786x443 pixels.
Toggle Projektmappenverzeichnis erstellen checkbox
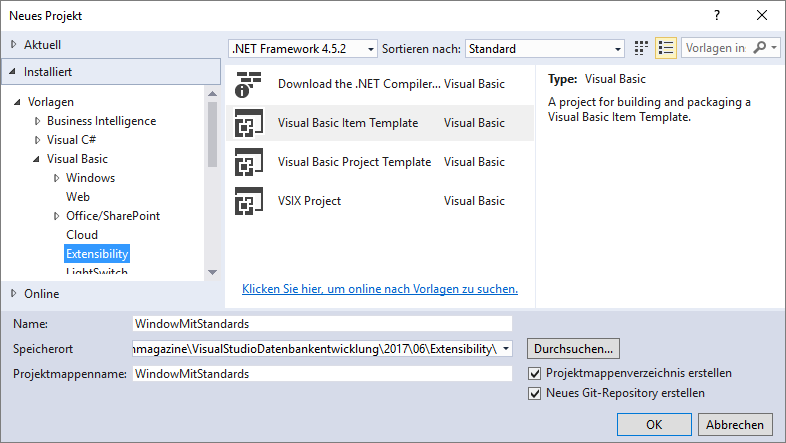(535, 373)
